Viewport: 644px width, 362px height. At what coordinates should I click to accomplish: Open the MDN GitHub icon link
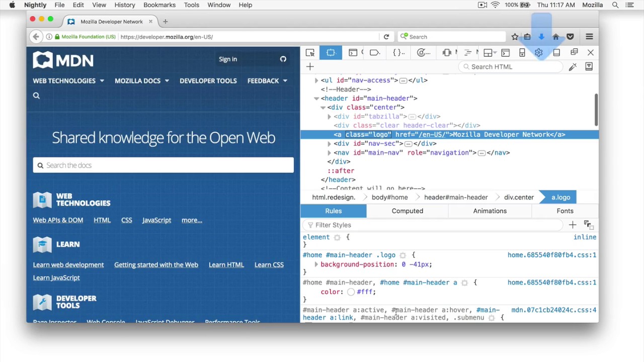[x=283, y=59]
